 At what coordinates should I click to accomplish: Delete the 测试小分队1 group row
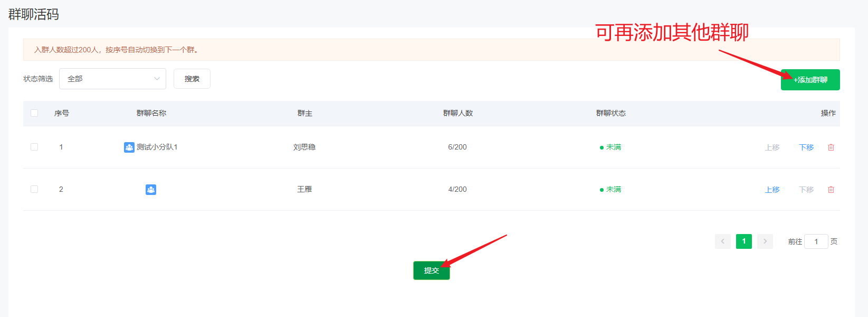click(831, 147)
